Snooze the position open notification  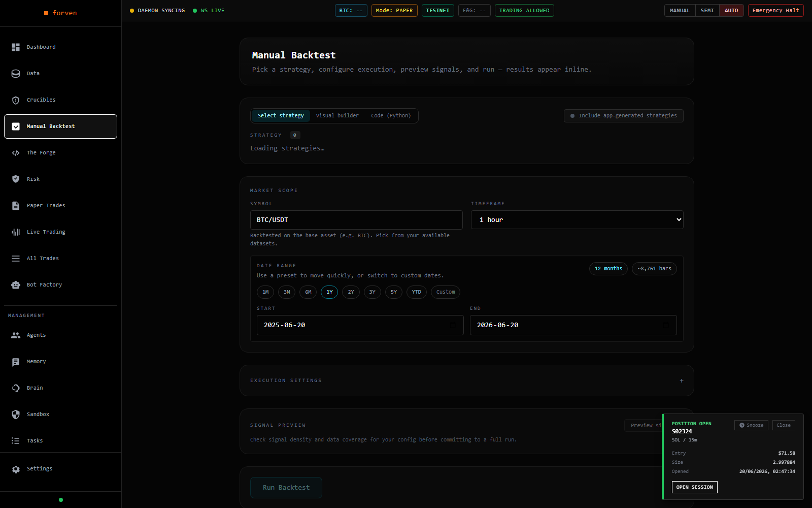tap(751, 425)
